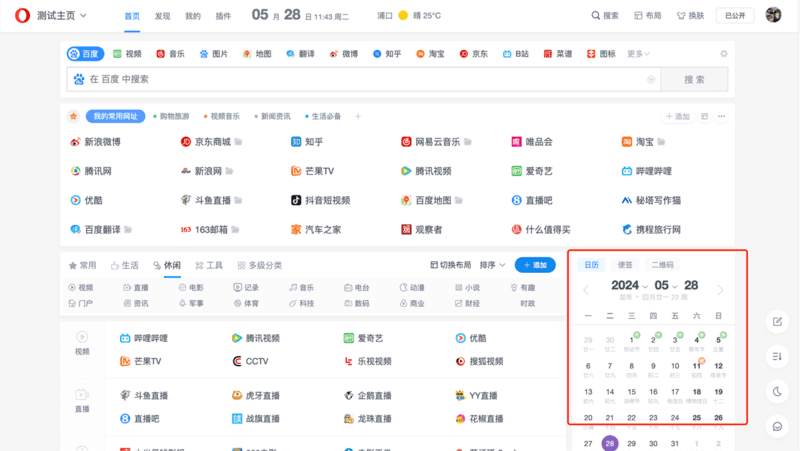The image size is (800, 451).
Task: Select the 京东 search engine
Action: pos(474,54)
